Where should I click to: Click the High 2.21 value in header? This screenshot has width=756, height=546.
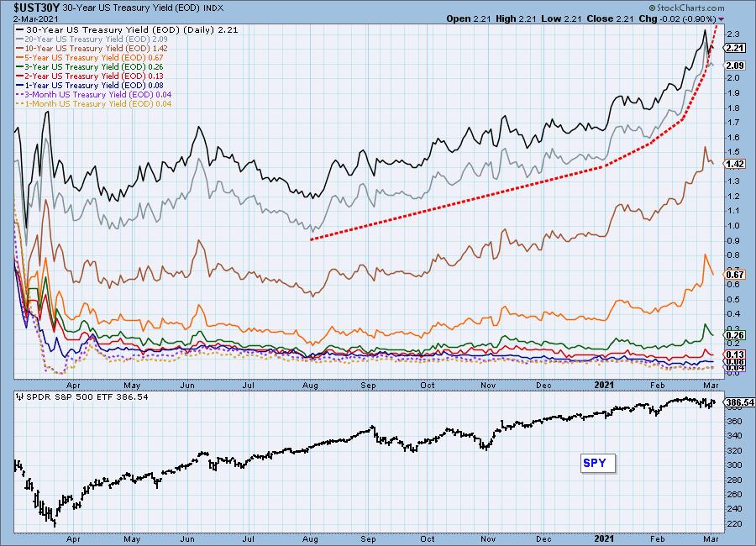click(x=516, y=18)
